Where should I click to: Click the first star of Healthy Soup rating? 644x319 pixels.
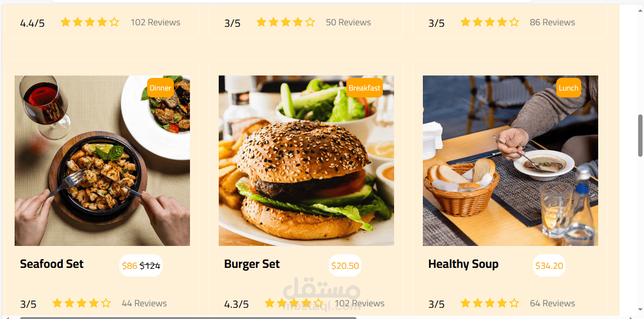(465, 303)
